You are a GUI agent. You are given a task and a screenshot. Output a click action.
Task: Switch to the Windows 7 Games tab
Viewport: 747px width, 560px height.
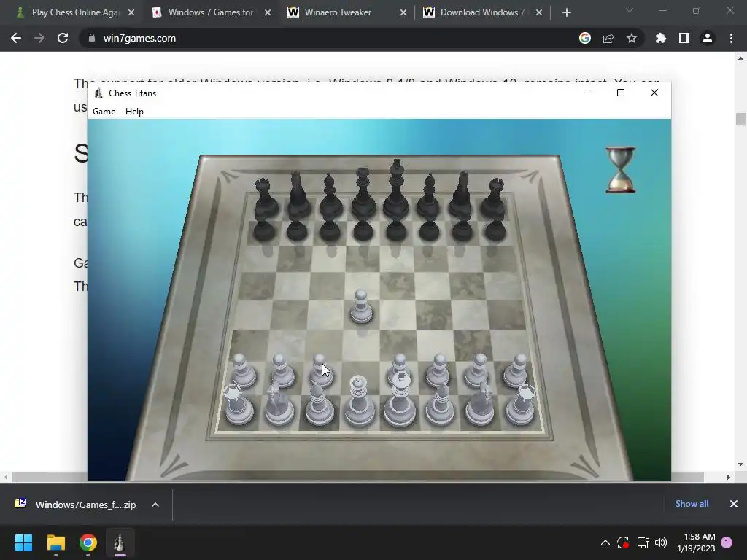211,12
